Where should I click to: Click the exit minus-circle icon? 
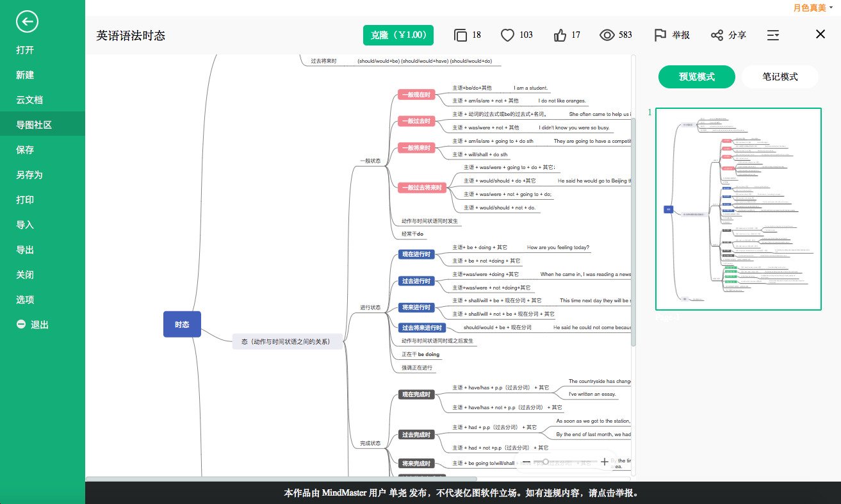click(21, 325)
